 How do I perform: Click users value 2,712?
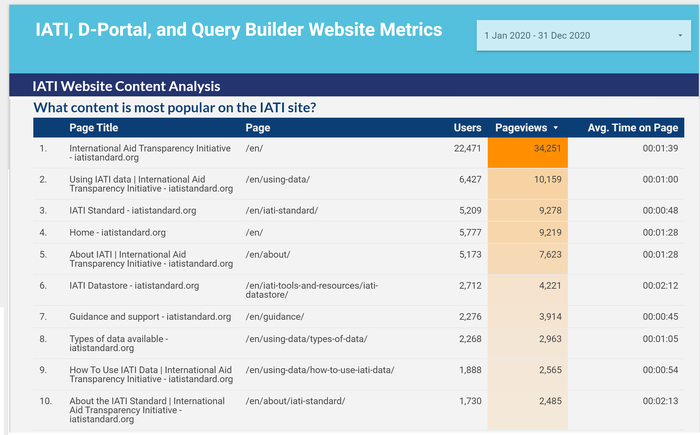click(470, 286)
